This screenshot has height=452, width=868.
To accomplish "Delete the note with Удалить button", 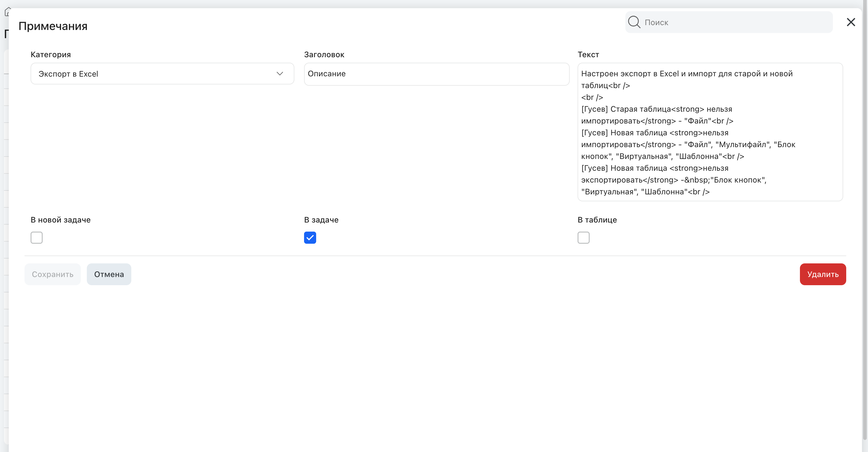I will (x=823, y=274).
